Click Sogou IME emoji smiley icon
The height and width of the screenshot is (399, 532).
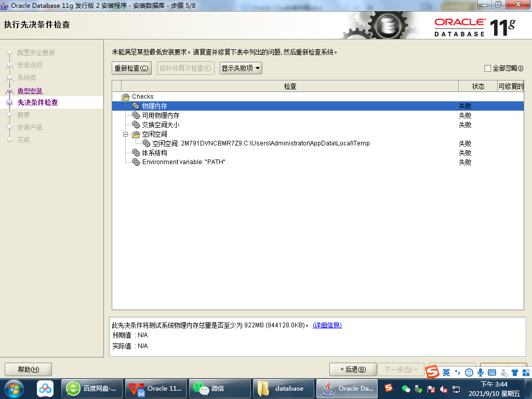(469, 373)
